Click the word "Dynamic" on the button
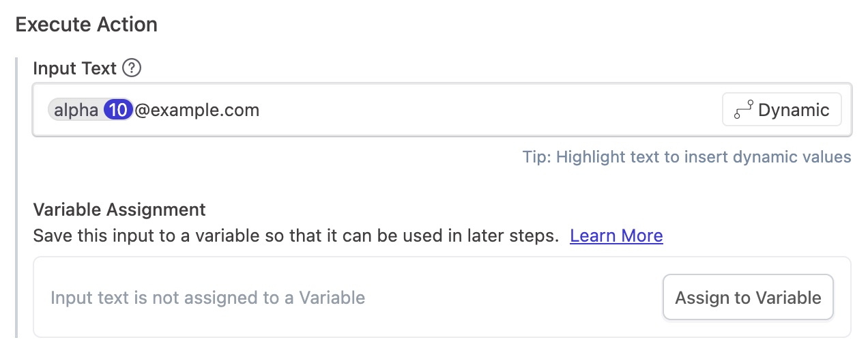The height and width of the screenshot is (355, 868). pos(794,110)
